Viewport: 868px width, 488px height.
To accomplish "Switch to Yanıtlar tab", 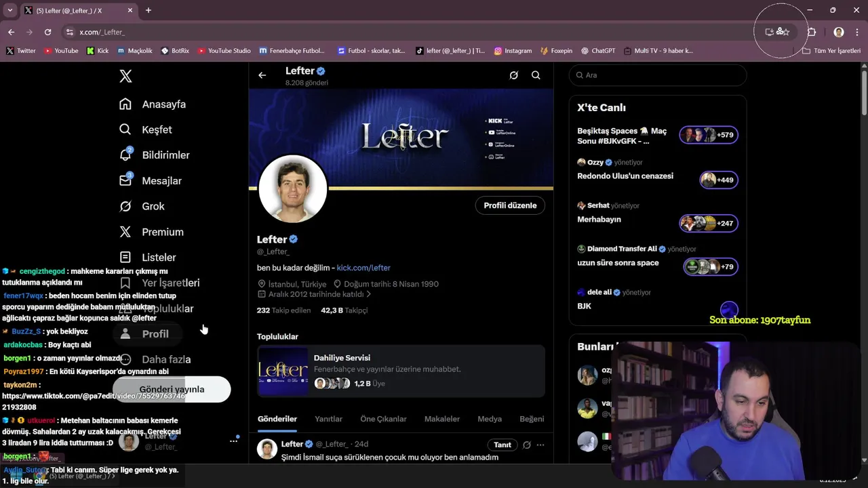I will click(x=328, y=419).
